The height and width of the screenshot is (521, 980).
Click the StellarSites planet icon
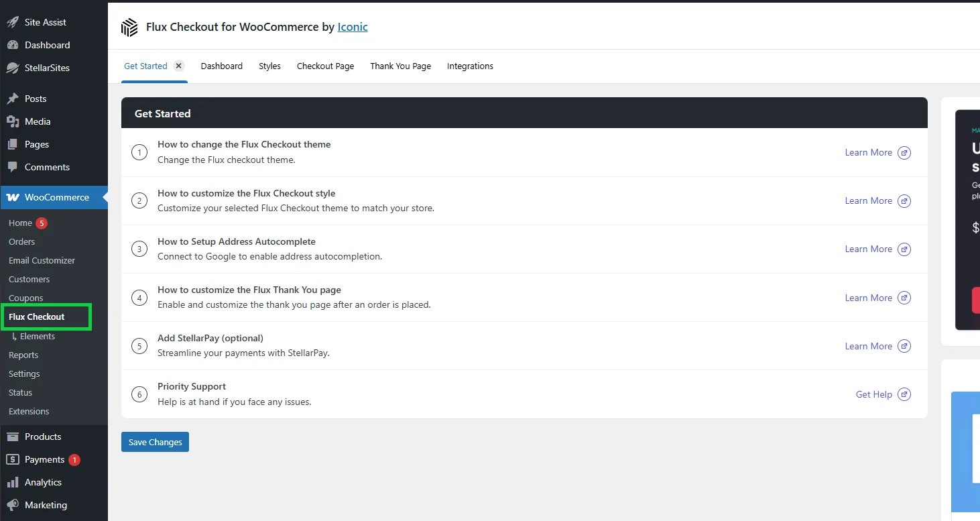tap(12, 68)
